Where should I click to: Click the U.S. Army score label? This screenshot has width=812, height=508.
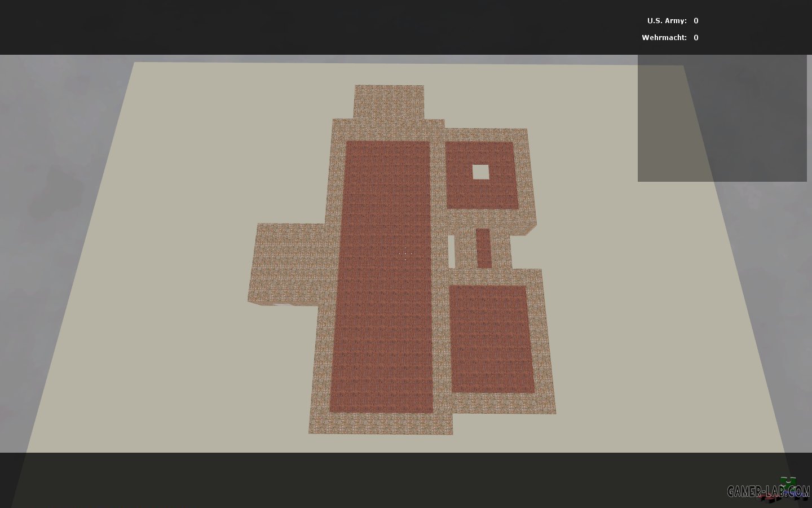(667, 21)
